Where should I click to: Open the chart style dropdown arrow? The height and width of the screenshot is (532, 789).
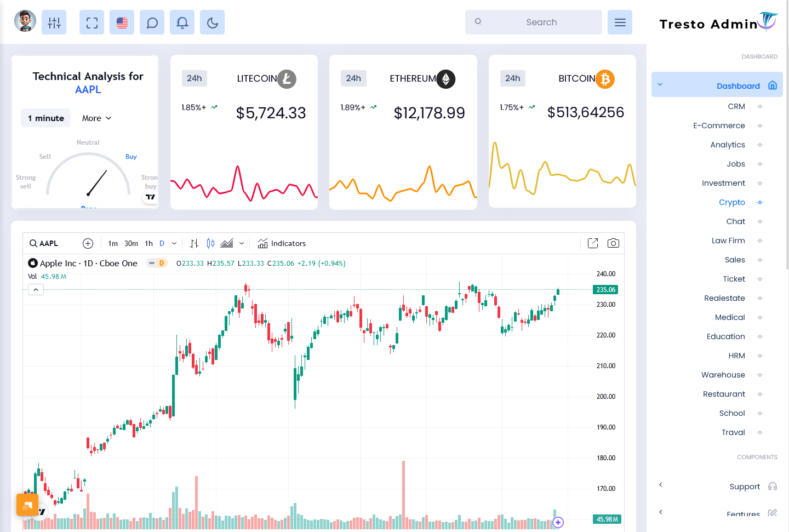point(242,243)
